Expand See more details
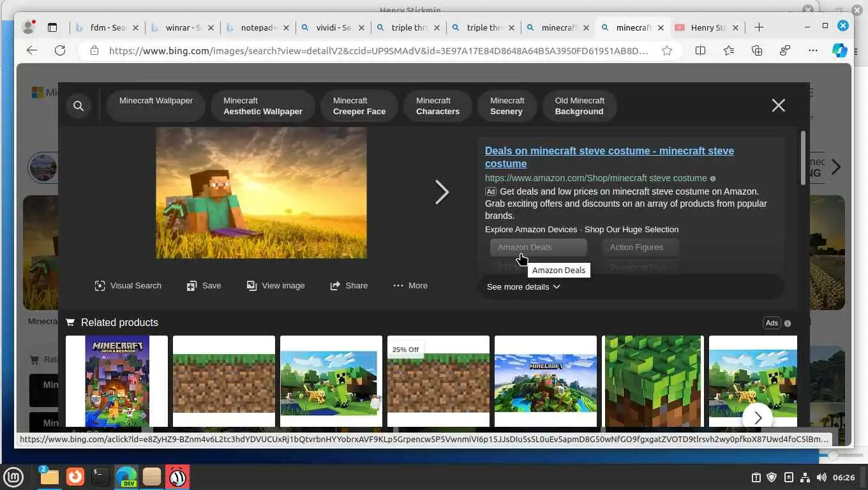This screenshot has width=868, height=490. click(x=523, y=287)
